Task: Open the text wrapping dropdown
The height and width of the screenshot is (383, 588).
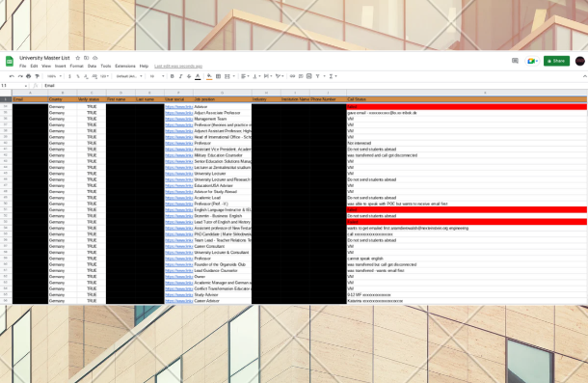Action: [x=268, y=76]
